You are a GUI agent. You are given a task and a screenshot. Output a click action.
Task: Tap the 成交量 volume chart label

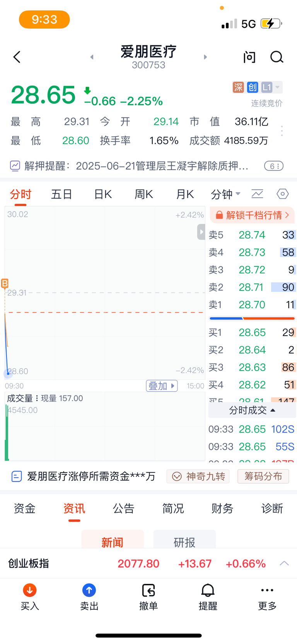[x=20, y=398]
